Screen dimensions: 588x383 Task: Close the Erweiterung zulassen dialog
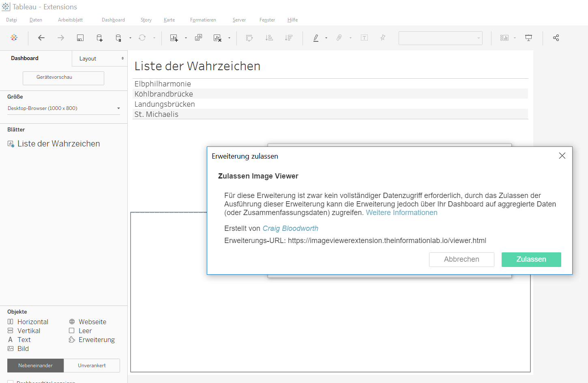pos(562,156)
